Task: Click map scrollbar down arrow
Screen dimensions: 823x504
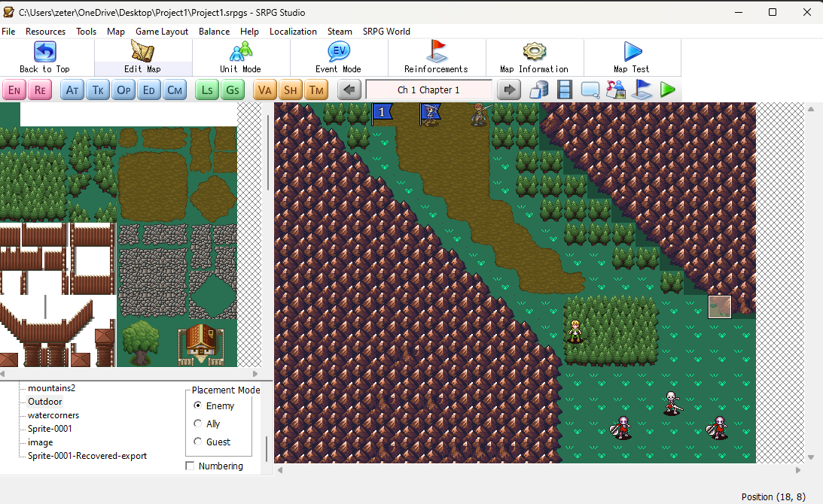Action: [811, 457]
